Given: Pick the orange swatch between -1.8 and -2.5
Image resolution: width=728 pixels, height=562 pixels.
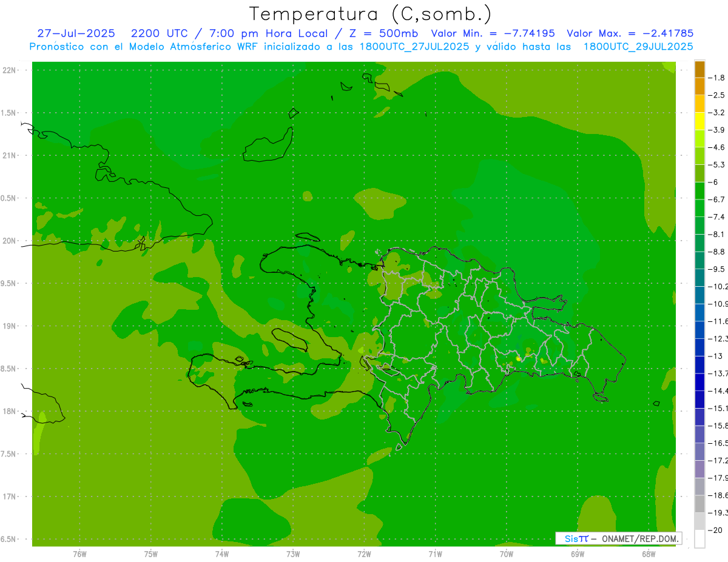Looking at the screenshot, I should tap(699, 86).
